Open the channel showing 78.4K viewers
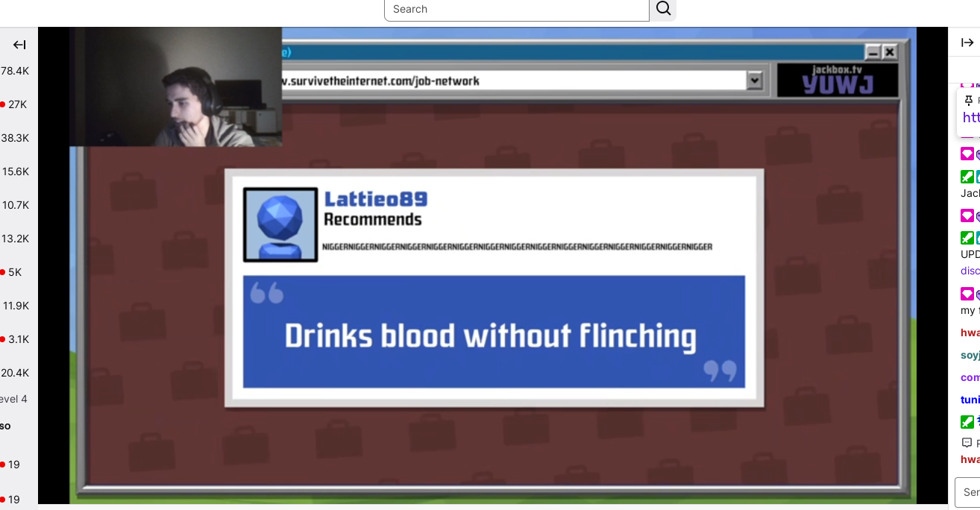Viewport: 980px width, 510px height. click(x=15, y=71)
